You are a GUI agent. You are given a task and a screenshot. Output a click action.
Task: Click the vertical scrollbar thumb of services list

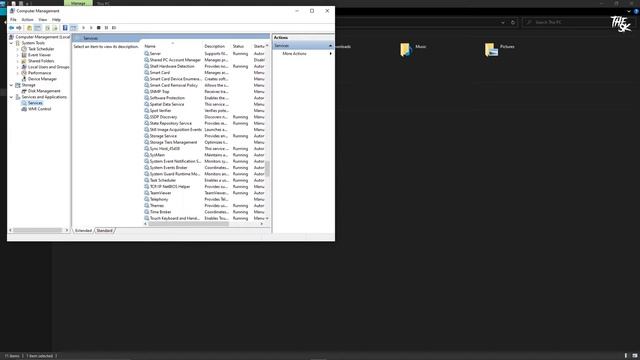click(267, 168)
